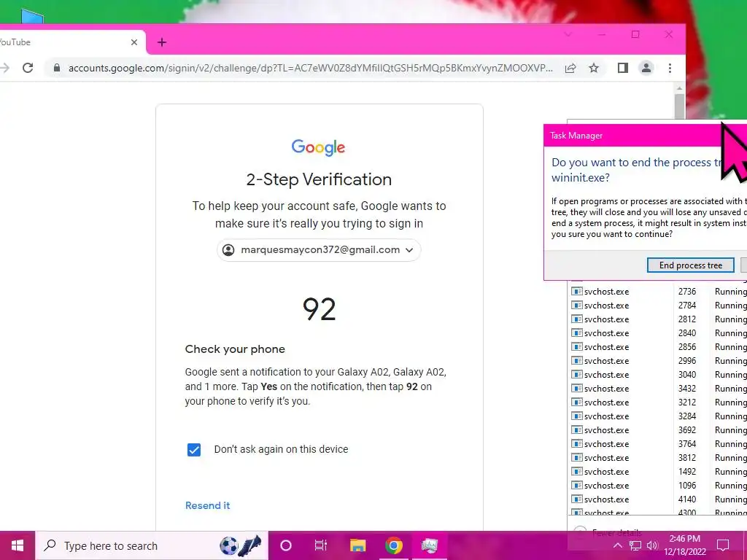Open the notification center icon
This screenshot has width=747, height=560.
click(723, 545)
